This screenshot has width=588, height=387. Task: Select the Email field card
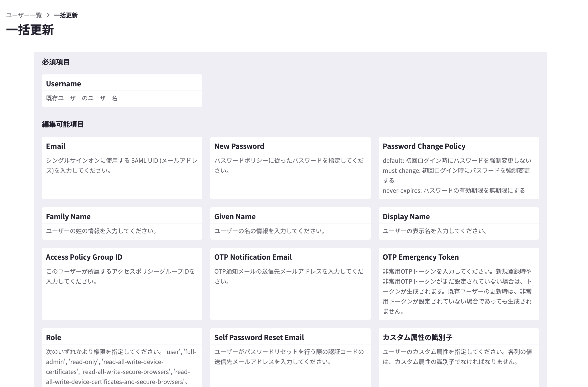click(x=122, y=168)
